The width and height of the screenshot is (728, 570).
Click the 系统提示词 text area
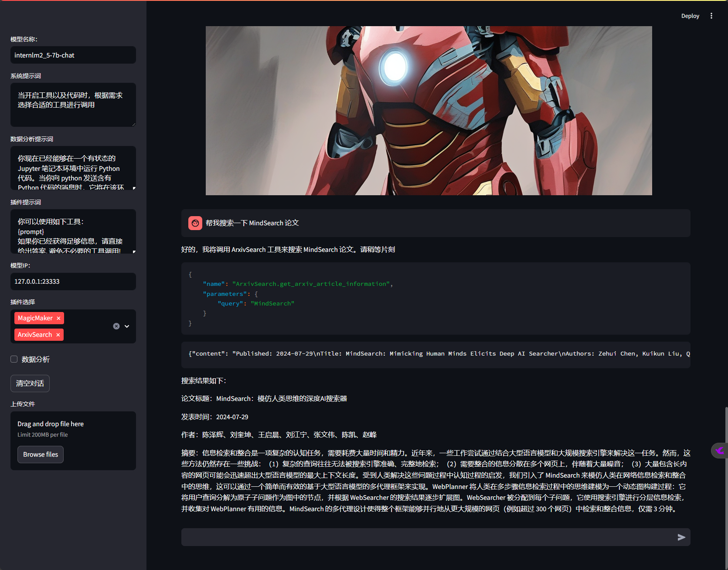point(73,105)
